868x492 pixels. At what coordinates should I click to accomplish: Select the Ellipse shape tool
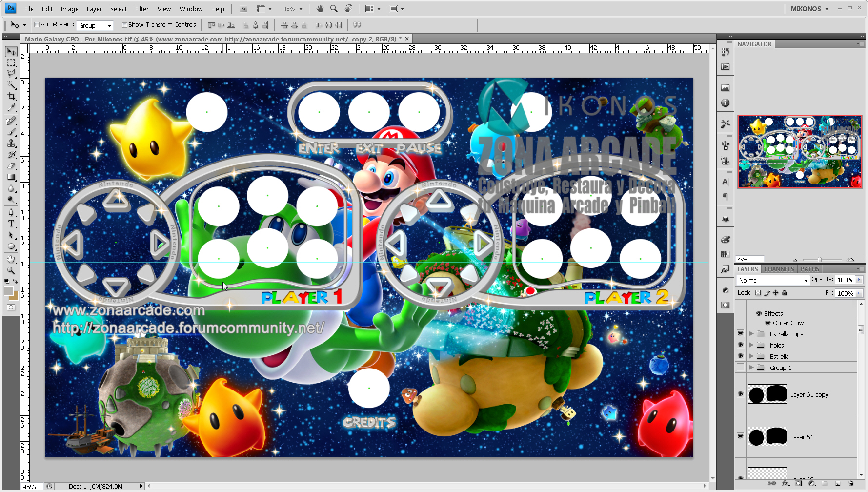[x=11, y=246]
